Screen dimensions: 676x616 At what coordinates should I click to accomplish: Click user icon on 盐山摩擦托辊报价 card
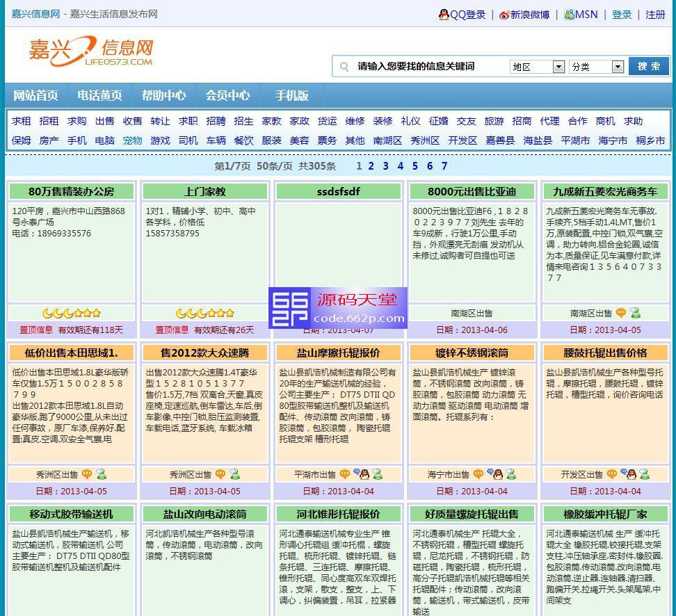377,474
